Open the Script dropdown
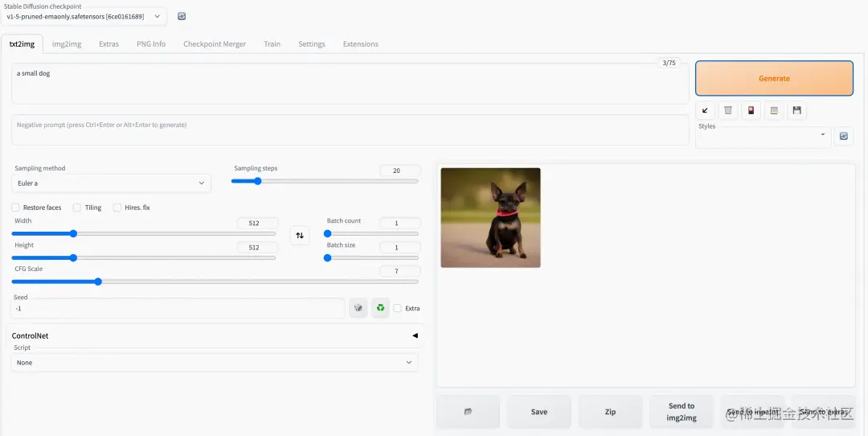Screen dimensions: 868x436 [x=215, y=362]
